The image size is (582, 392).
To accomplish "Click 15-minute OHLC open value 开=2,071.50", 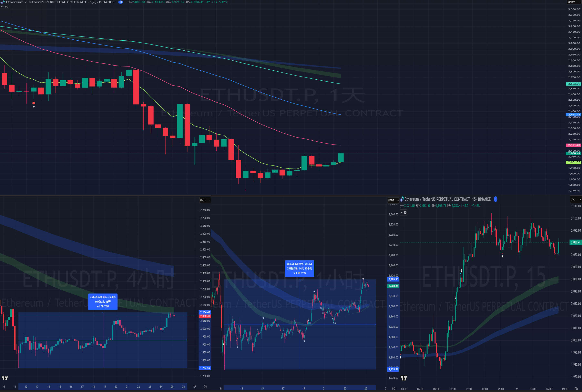I will click(x=407, y=206).
